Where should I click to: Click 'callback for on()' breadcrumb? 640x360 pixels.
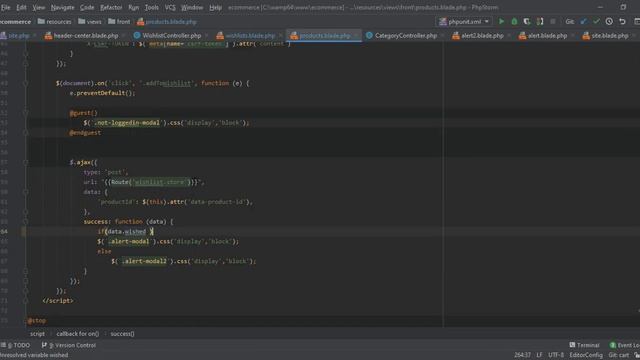[78, 334]
